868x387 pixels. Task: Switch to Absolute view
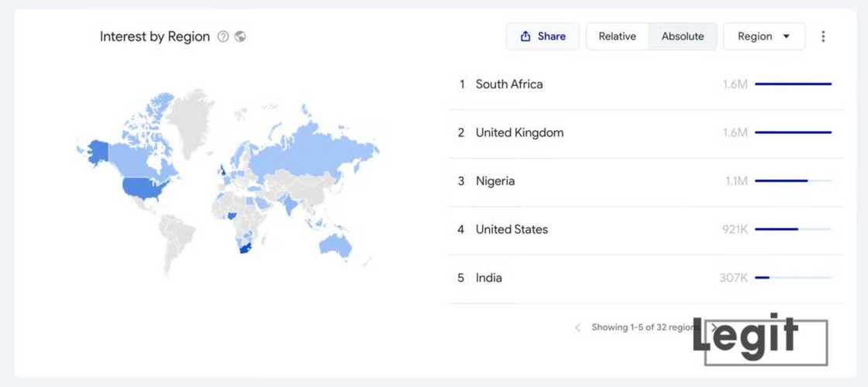click(x=682, y=36)
